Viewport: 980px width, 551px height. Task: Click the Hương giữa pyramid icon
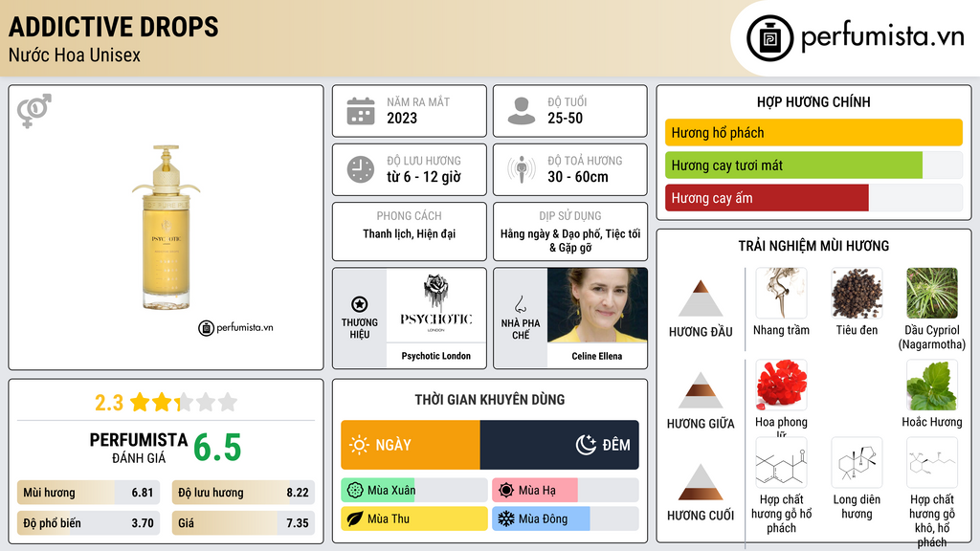coord(701,390)
